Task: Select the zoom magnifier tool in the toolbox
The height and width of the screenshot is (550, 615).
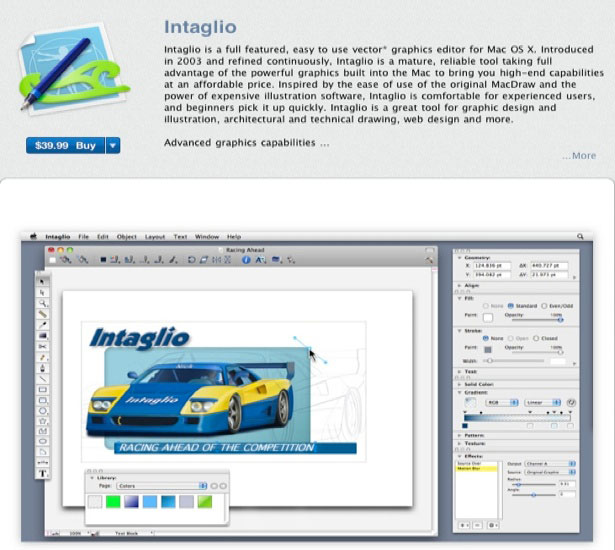Action: [42, 303]
